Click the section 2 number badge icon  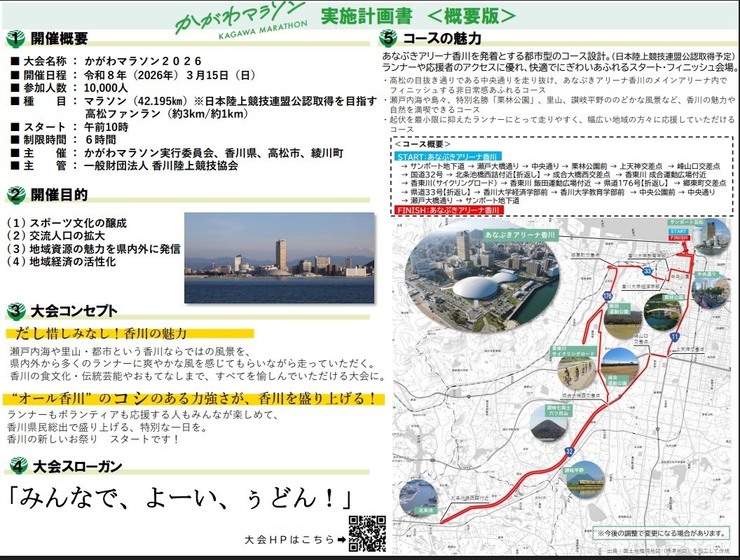(x=16, y=194)
